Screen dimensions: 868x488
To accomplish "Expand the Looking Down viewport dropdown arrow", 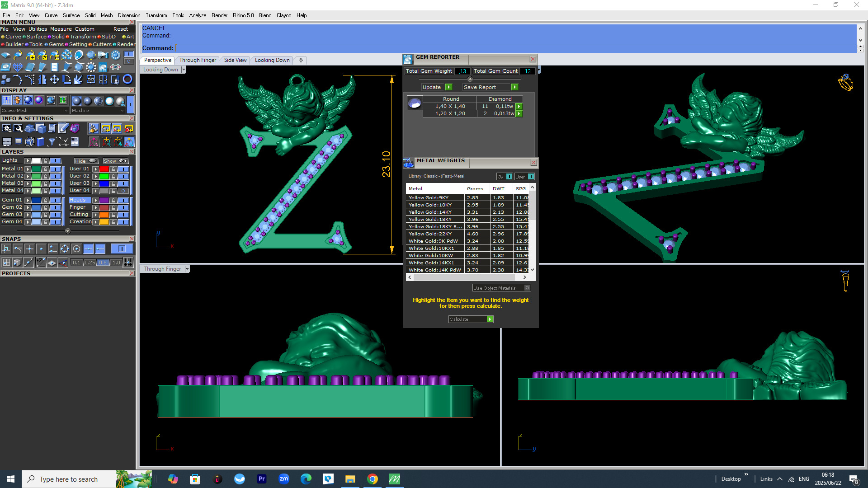I will click(x=184, y=70).
